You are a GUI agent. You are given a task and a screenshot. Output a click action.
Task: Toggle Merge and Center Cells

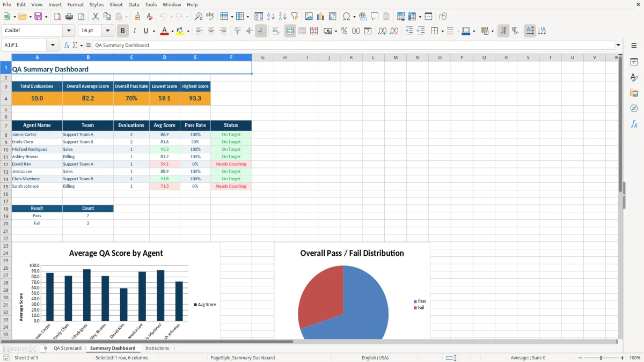(290, 31)
